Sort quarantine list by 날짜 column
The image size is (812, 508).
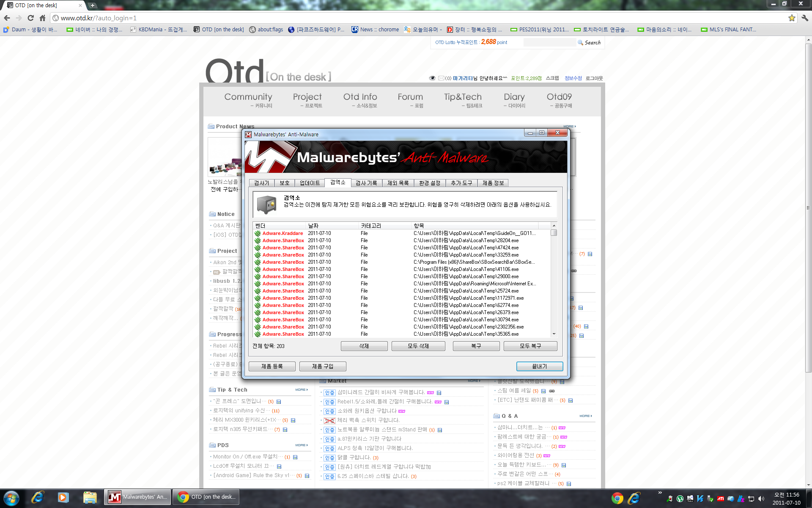(x=332, y=226)
